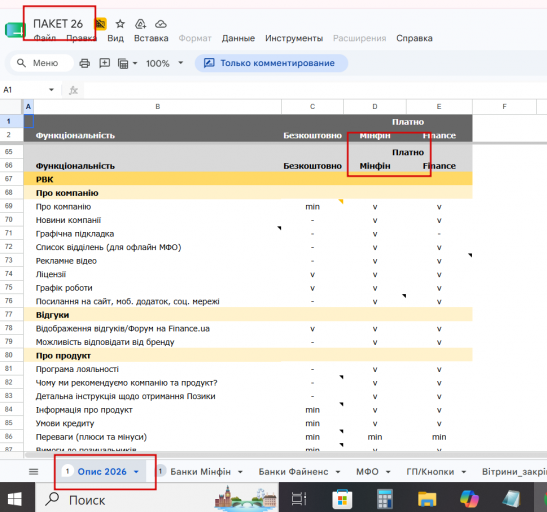Switch to the ГП/Кнопки tab
The image size is (547, 512).
coord(430,472)
